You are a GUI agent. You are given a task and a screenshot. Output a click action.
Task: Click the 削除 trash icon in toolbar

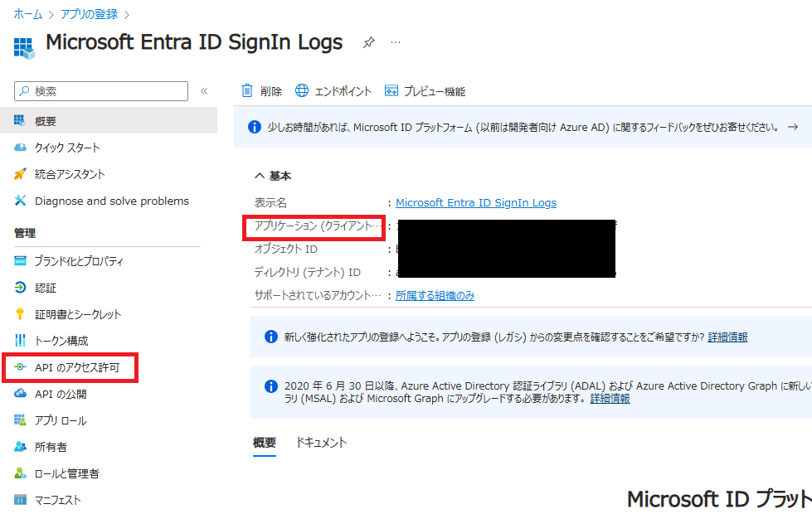(247, 91)
